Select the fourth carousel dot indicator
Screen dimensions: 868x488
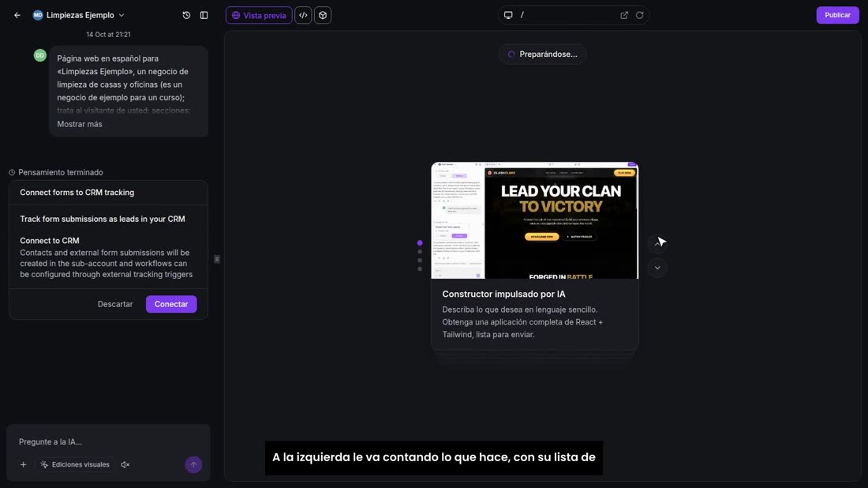pyautogui.click(x=420, y=268)
